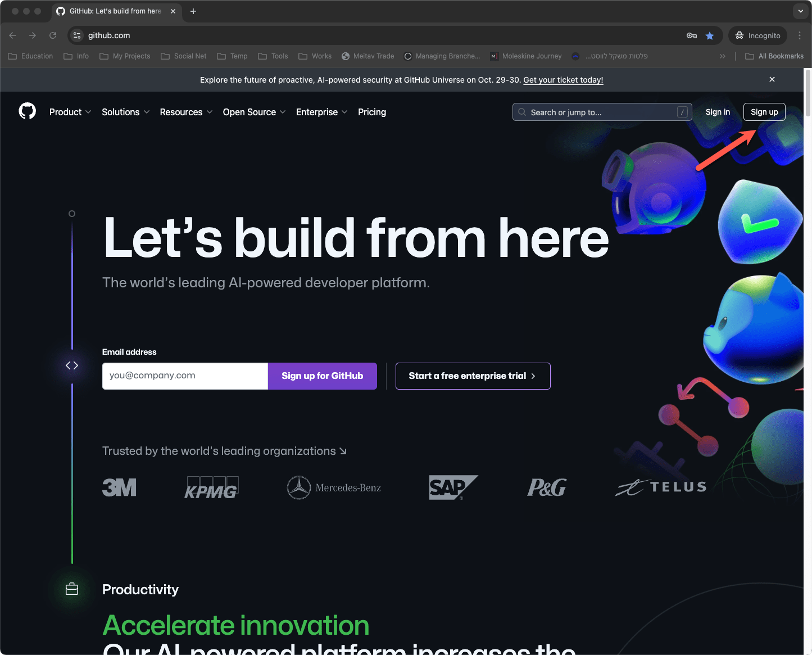Start a free enterprise trial
Viewport: 812px width, 655px height.
pos(473,376)
